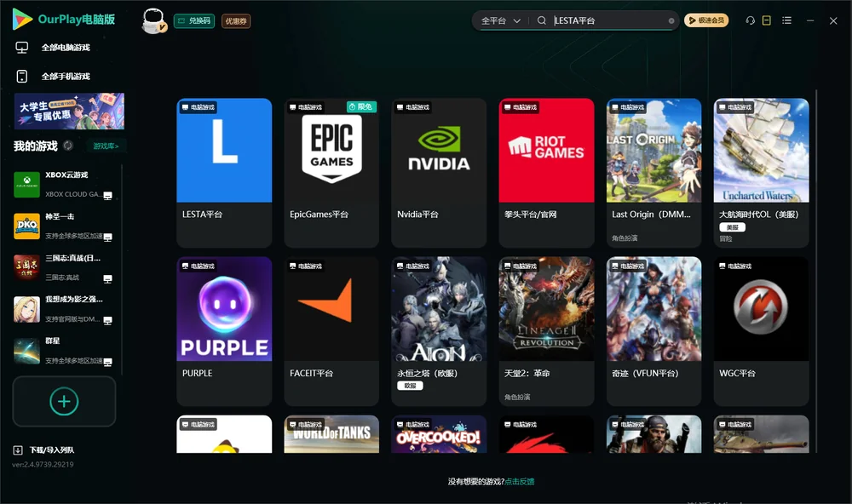The width and height of the screenshot is (852, 504).
Task: Open the Last Origin (DMM) card
Action: 653,173
